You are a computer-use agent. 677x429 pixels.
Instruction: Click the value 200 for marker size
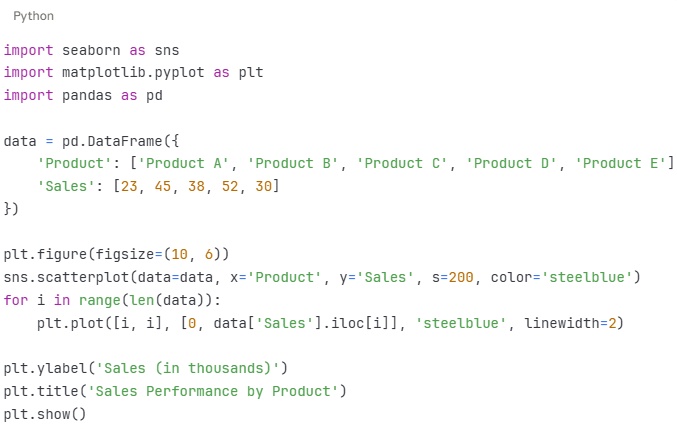click(459, 276)
